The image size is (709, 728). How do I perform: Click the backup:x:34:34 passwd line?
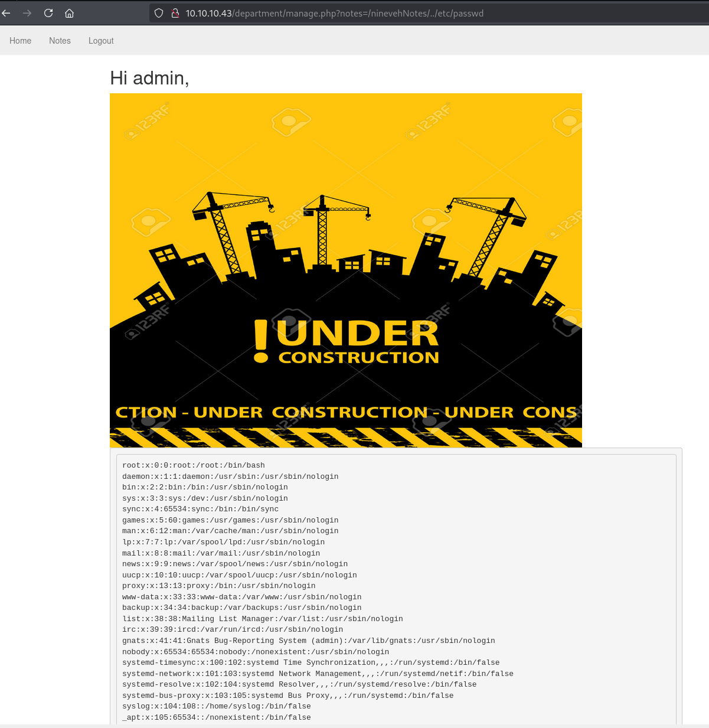click(242, 608)
